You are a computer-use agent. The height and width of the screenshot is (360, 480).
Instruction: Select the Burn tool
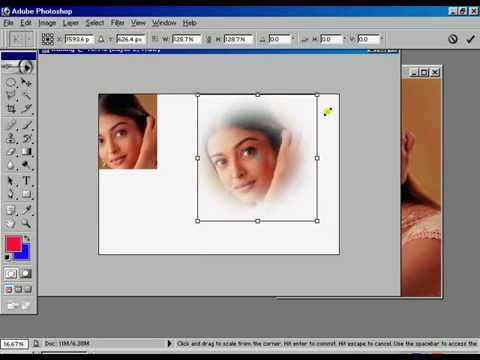26,165
